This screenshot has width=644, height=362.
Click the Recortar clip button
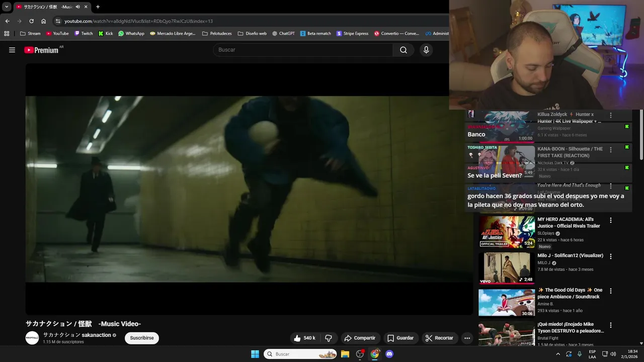(x=440, y=338)
